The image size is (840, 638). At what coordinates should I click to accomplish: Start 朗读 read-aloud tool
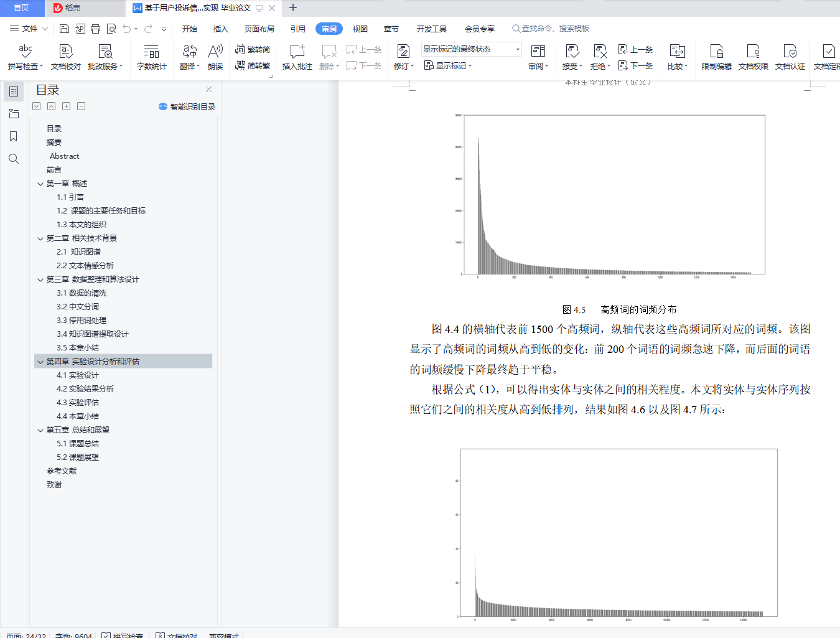tap(215, 57)
